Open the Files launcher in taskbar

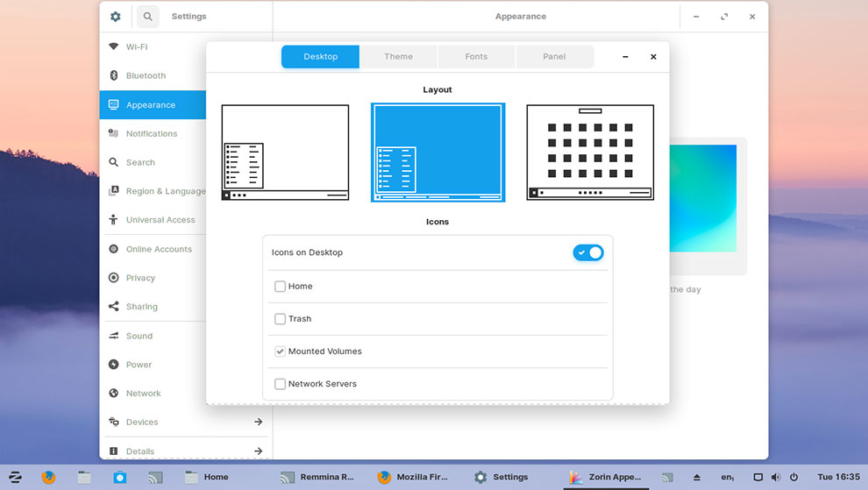point(84,477)
